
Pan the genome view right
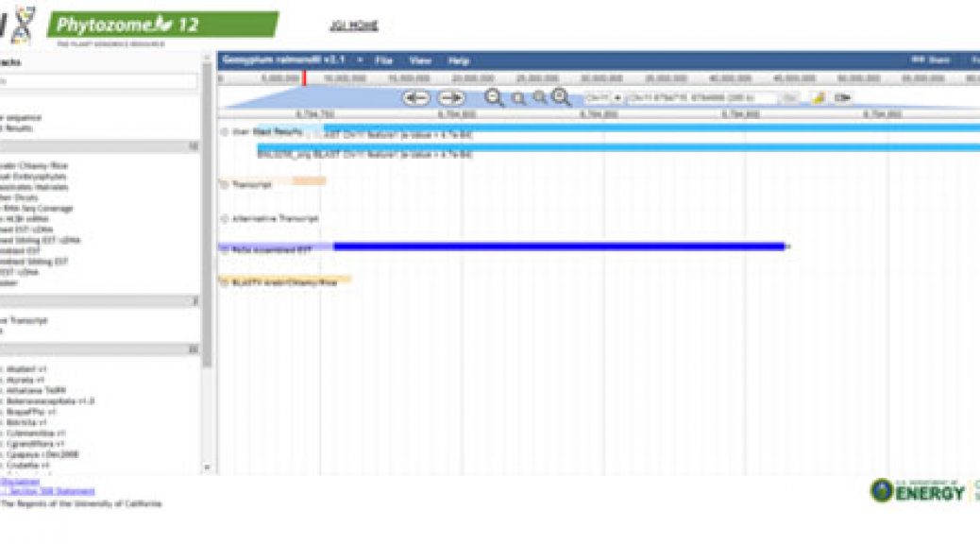(450, 98)
